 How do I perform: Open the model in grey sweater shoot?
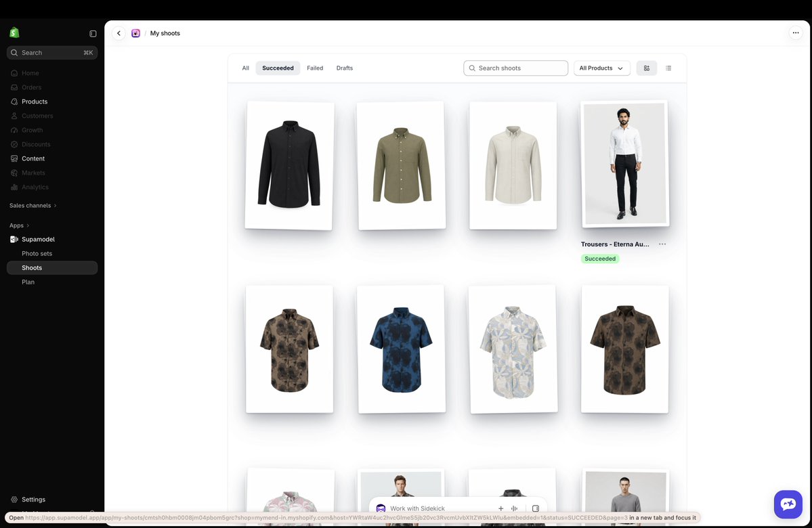pyautogui.click(x=625, y=497)
